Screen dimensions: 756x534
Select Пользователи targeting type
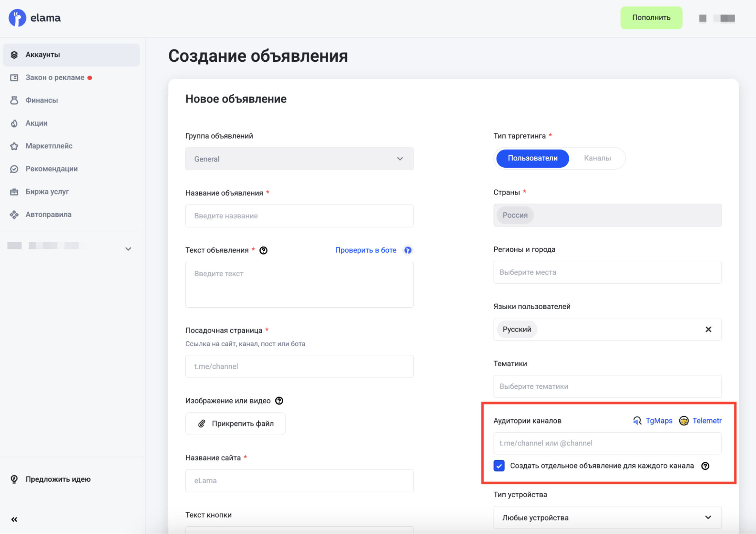532,158
